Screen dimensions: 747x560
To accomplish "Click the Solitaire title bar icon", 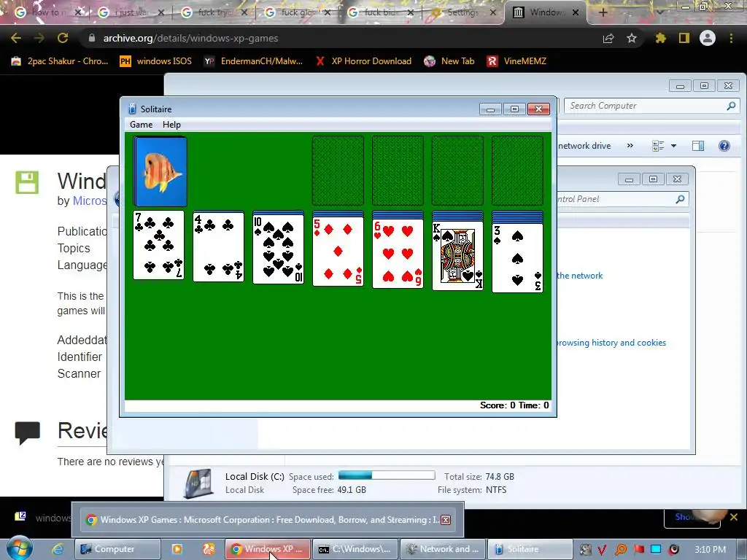I will [x=133, y=109].
